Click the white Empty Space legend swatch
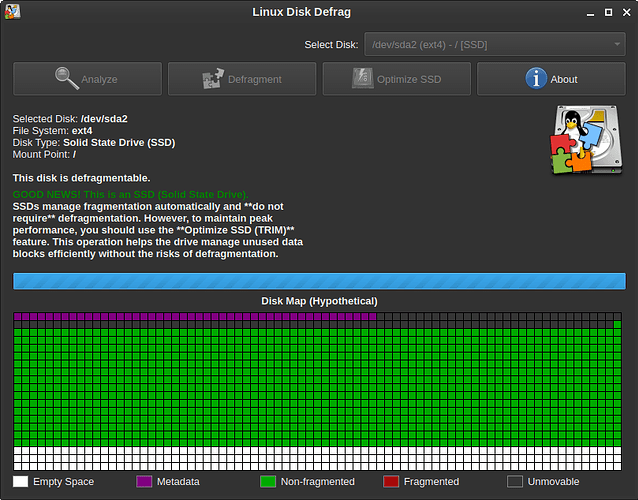Screen dimensions: 638x500 20,482
